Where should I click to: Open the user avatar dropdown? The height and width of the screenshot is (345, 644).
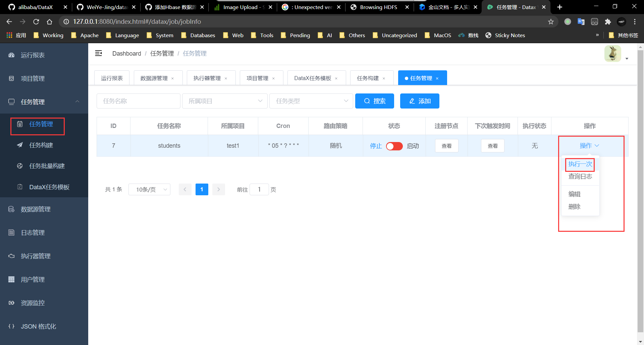[613, 53]
